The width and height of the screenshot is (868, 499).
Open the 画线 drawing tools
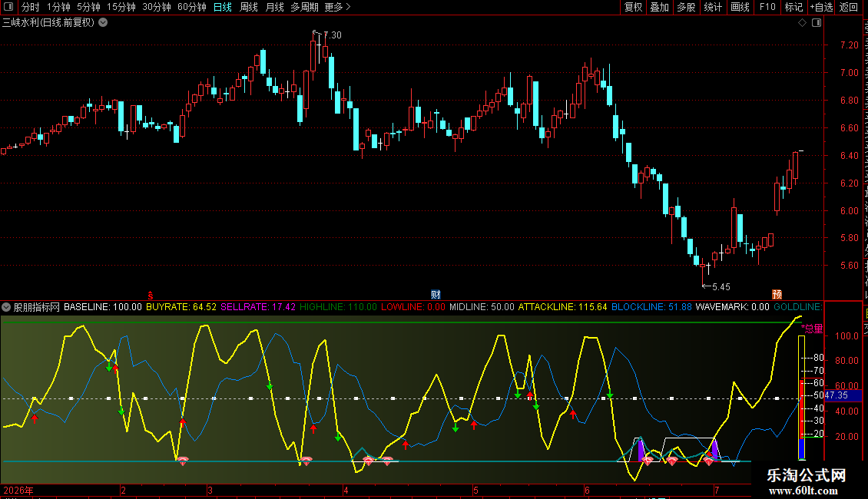(740, 7)
